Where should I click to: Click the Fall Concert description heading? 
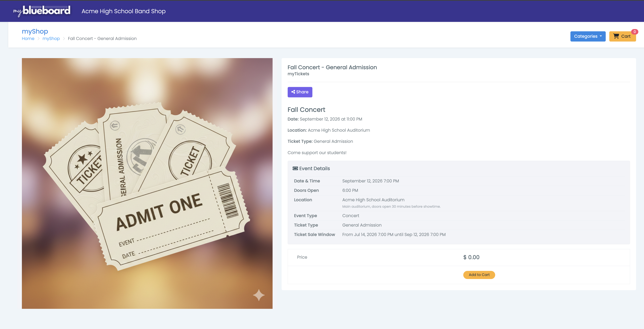[306, 109]
